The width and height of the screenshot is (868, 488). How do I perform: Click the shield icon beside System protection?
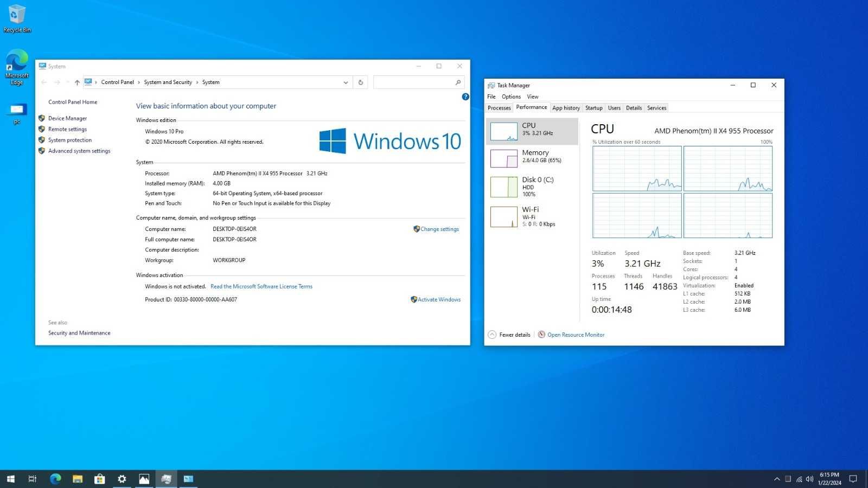click(x=42, y=140)
